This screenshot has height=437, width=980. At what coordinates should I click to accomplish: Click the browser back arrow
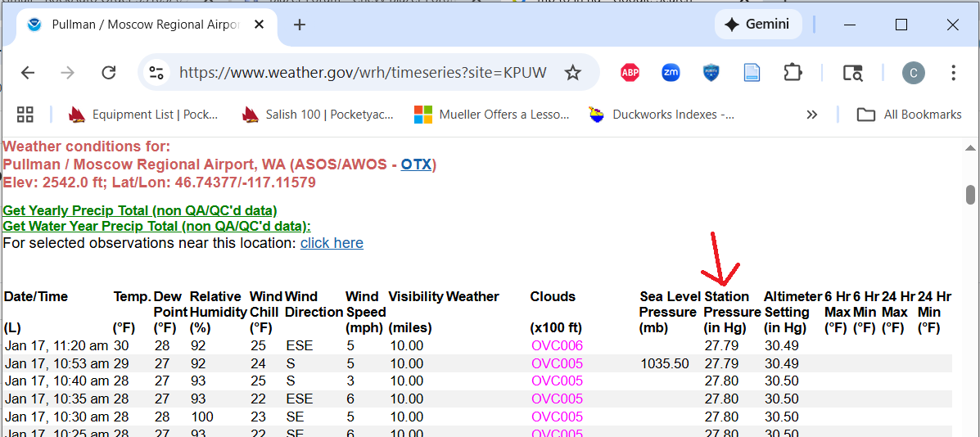click(28, 73)
